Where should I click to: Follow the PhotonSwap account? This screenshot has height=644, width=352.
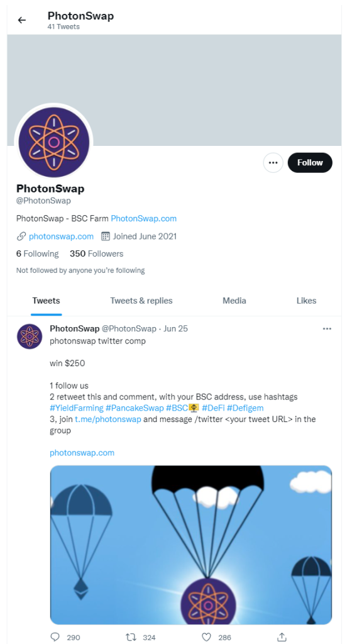[310, 163]
